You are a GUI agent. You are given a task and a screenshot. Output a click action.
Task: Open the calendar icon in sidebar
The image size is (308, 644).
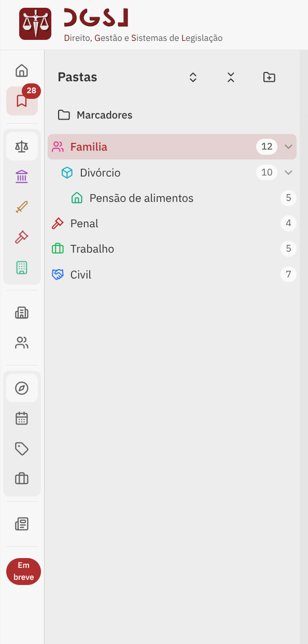click(22, 418)
